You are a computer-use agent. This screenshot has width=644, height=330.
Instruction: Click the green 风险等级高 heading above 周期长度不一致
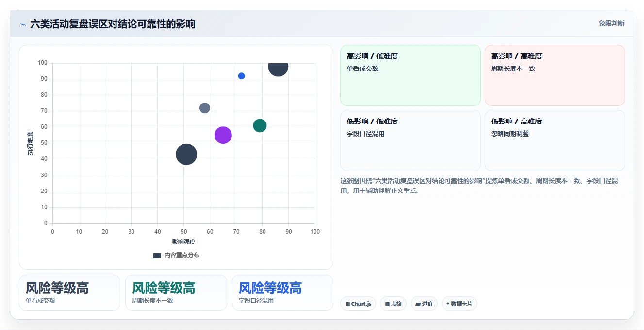click(164, 288)
